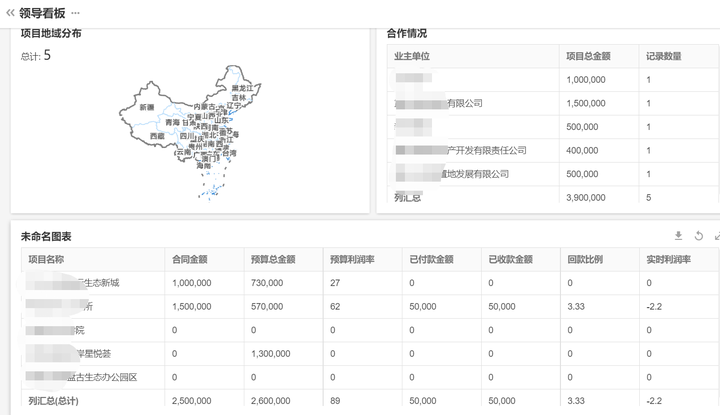
Task: Click the 青海 label on the map
Action: [173, 122]
